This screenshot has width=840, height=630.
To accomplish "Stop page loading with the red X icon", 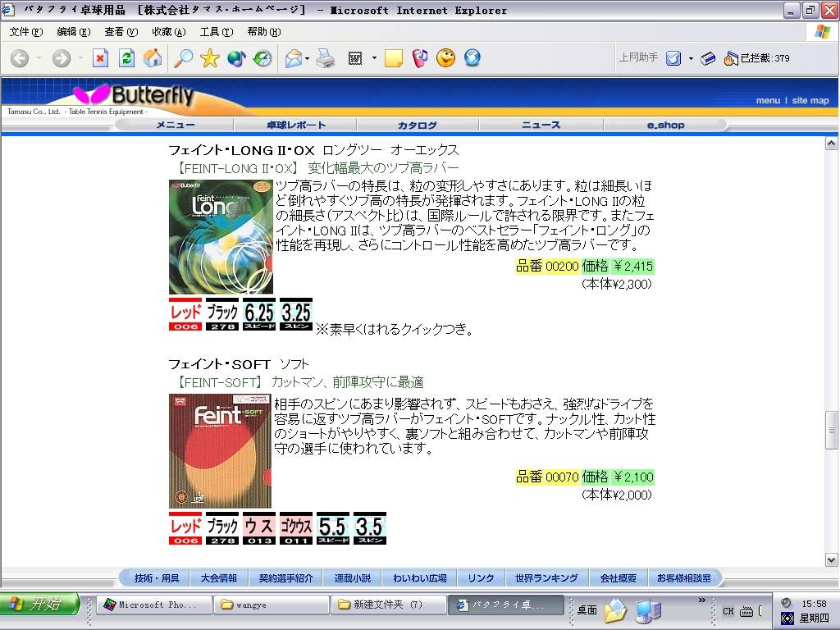I will pos(100,58).
